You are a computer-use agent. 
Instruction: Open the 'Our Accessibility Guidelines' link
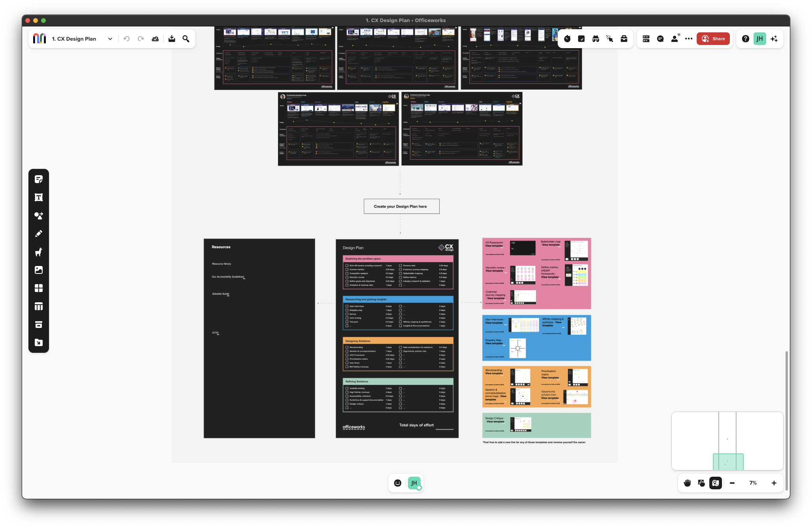coord(228,277)
